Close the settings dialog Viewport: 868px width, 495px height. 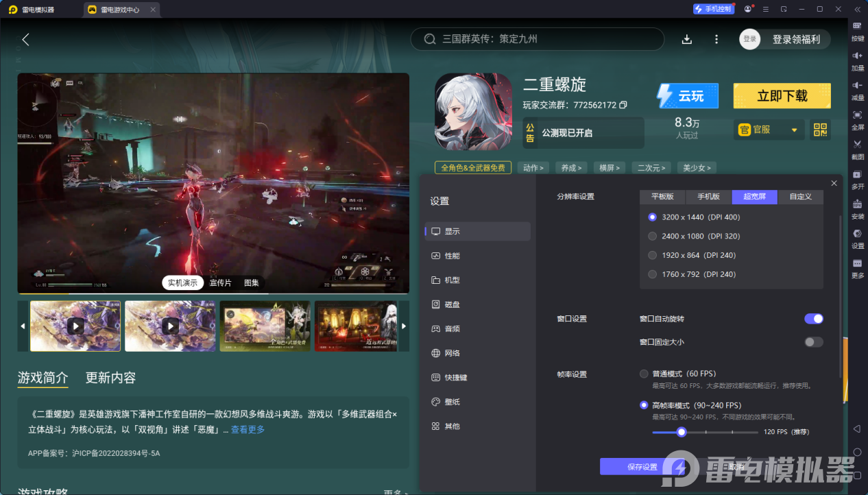[834, 183]
